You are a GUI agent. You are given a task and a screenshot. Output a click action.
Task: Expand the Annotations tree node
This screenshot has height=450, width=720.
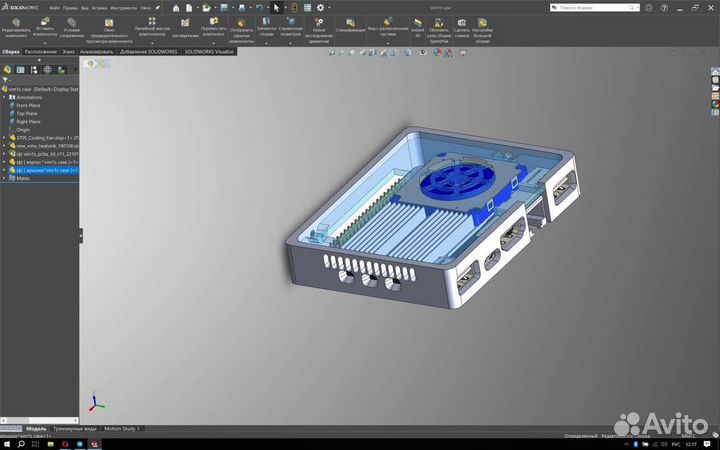pos(4,97)
